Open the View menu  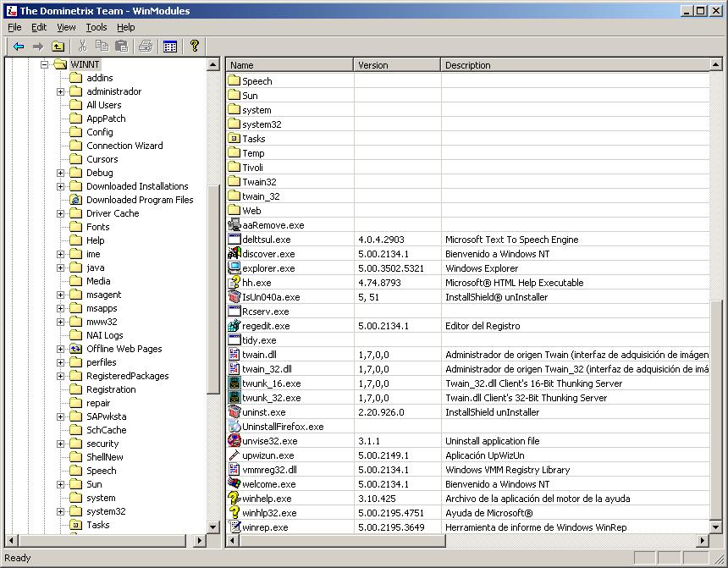pyautogui.click(x=66, y=27)
